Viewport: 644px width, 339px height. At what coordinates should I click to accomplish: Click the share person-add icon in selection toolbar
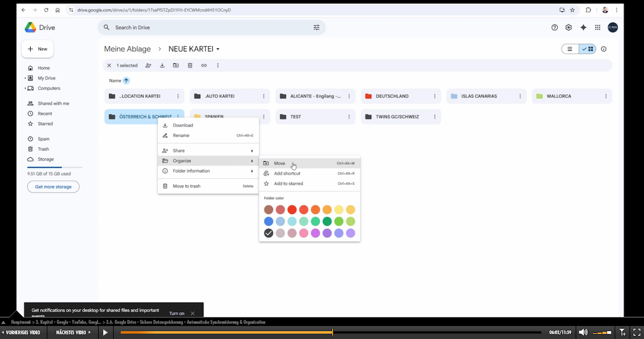coord(148,65)
